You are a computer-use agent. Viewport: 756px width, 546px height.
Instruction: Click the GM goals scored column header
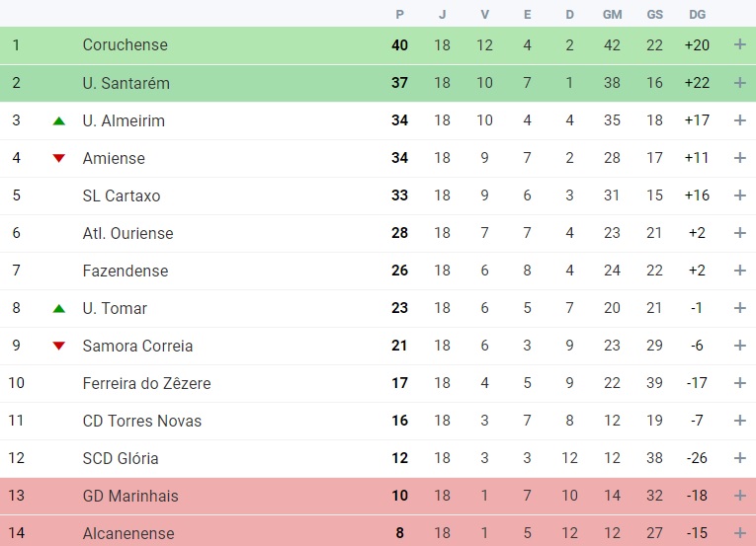pyautogui.click(x=613, y=15)
